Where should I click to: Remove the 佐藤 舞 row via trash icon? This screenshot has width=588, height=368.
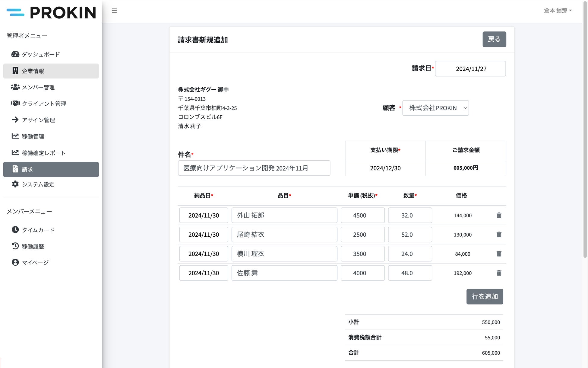point(499,273)
